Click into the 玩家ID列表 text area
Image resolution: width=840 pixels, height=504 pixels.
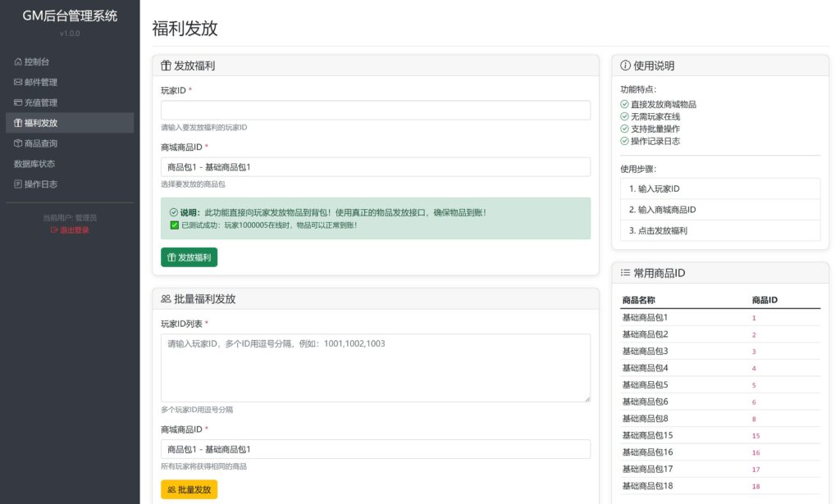[375, 367]
